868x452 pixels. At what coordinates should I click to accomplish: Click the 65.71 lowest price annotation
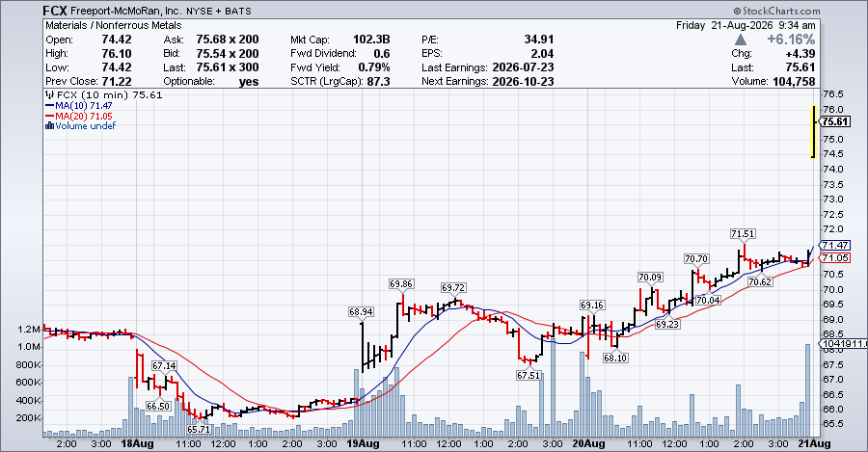pos(199,429)
